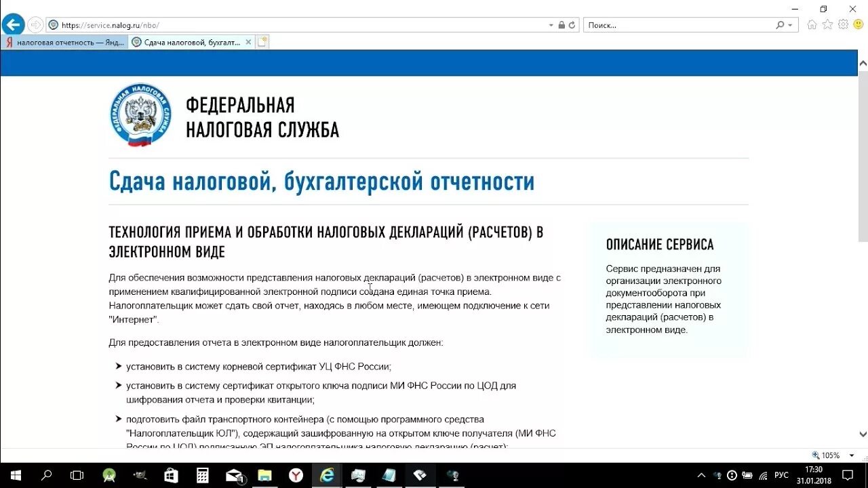Open the Windows Start menu
The image size is (868, 488).
[x=15, y=475]
